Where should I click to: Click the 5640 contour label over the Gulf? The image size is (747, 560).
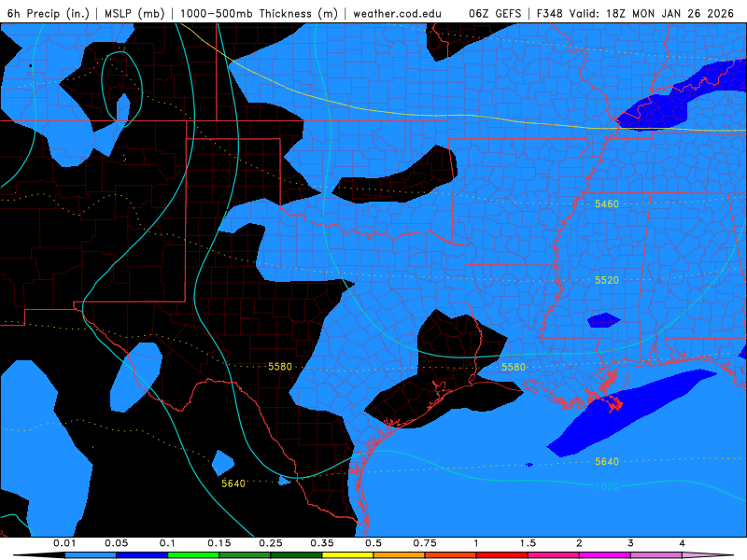pos(606,461)
